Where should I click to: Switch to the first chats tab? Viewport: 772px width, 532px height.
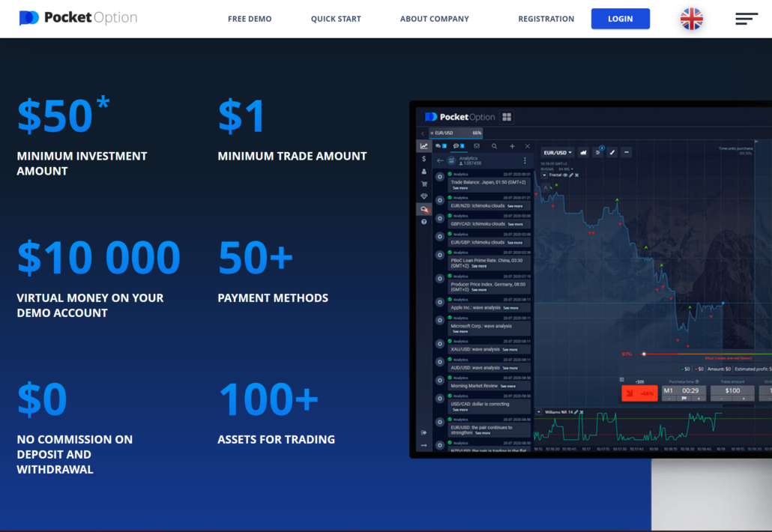click(x=441, y=146)
